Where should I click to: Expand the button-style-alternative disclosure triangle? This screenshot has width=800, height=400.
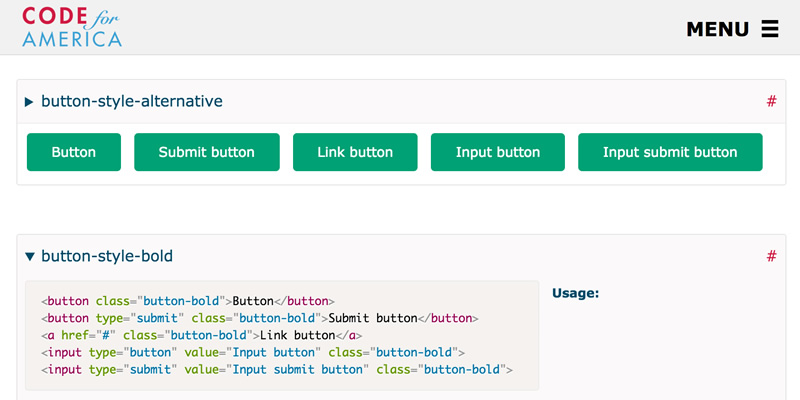(30, 101)
